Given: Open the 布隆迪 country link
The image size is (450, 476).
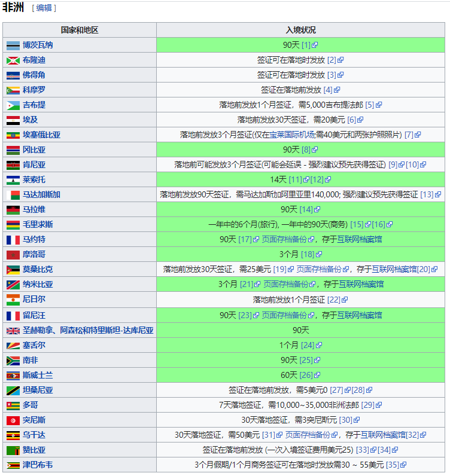Looking at the screenshot, I should pyautogui.click(x=34, y=60).
